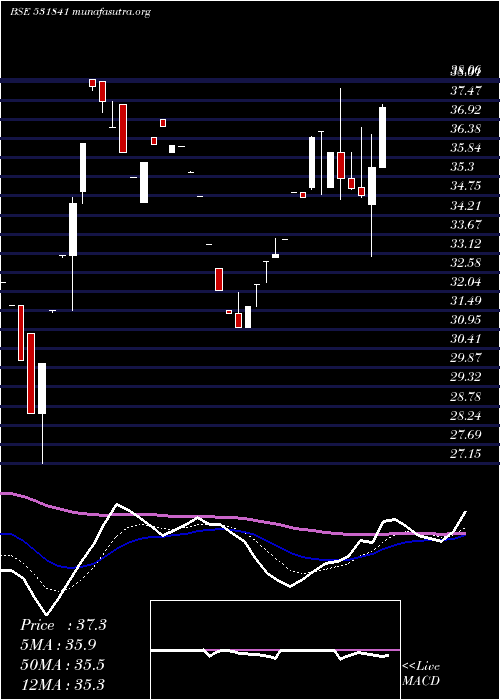Viewport: 500px width, 700px height.
Task: Select the 29.32 price axis label
Action: coord(466,377)
